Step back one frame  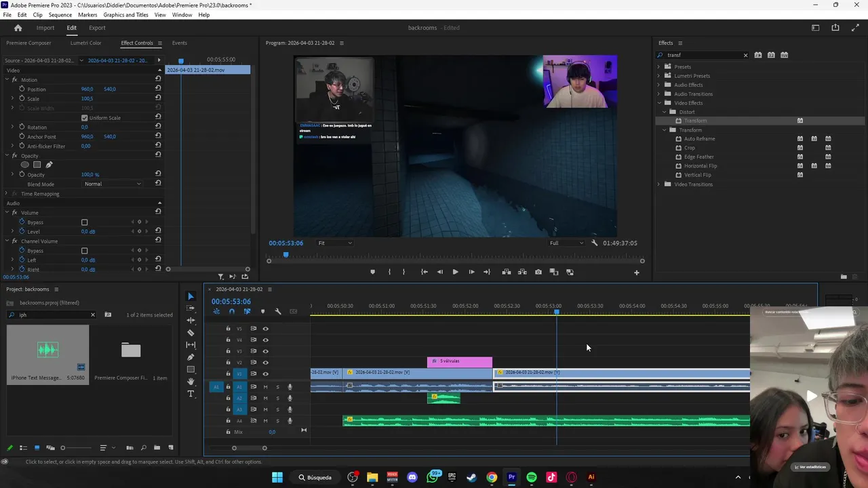click(439, 272)
